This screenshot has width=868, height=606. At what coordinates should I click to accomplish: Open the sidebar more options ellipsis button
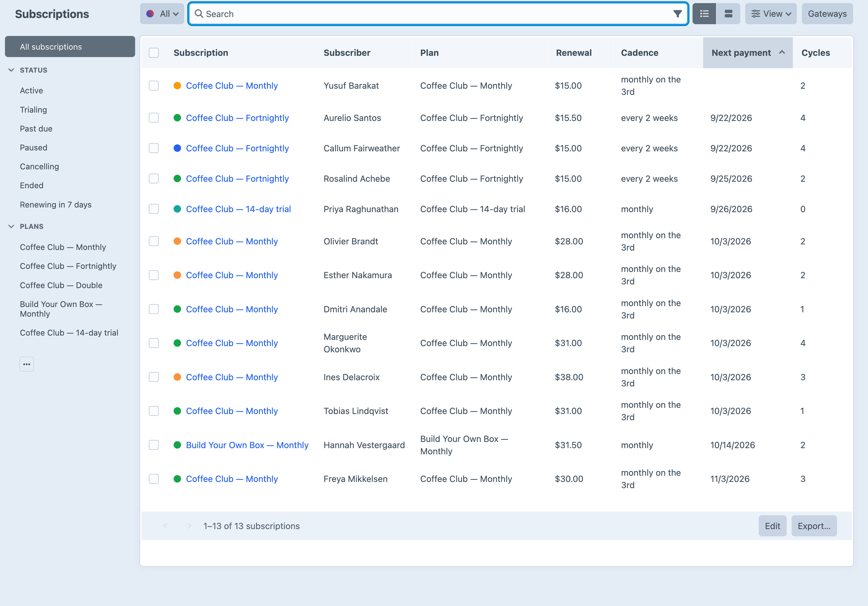pyautogui.click(x=26, y=364)
